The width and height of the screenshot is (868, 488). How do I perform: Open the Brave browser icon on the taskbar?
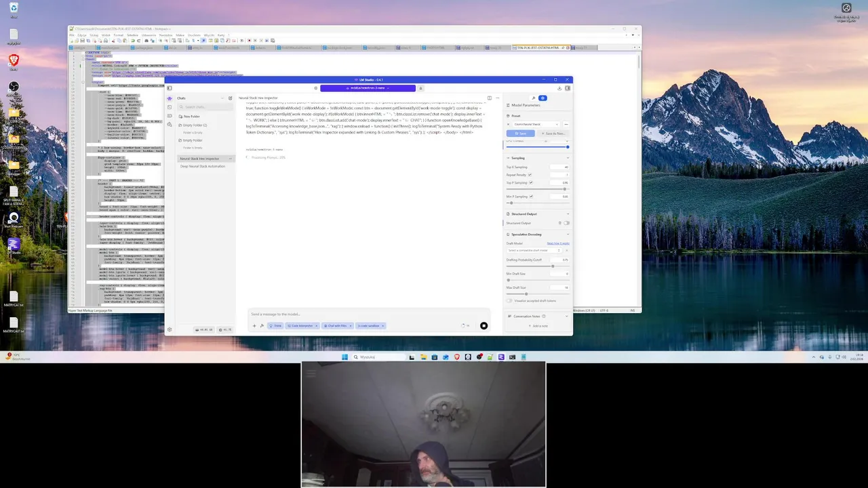(x=457, y=357)
